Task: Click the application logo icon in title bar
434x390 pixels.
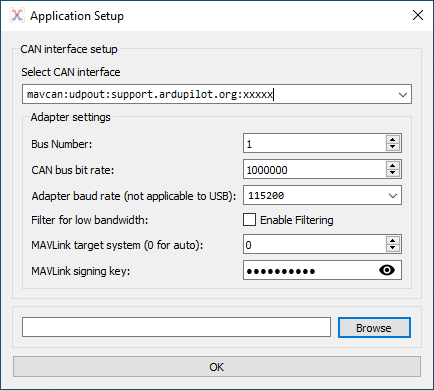Action: pos(17,15)
